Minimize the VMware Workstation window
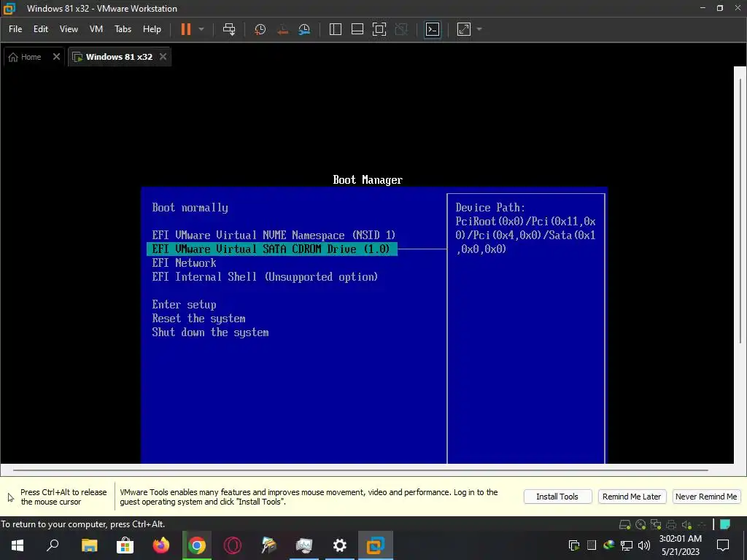The width and height of the screenshot is (747, 560). (x=703, y=8)
